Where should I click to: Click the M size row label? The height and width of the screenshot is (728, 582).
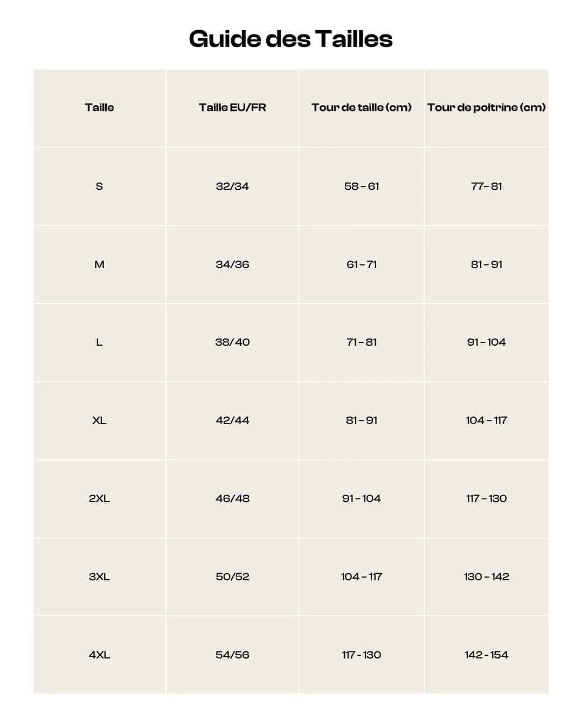pyautogui.click(x=99, y=264)
